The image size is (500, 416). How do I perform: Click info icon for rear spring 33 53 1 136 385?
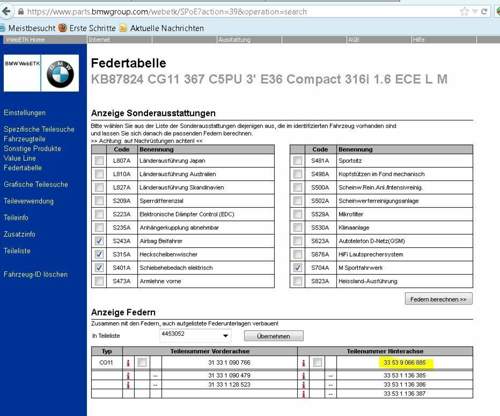tap(303, 376)
